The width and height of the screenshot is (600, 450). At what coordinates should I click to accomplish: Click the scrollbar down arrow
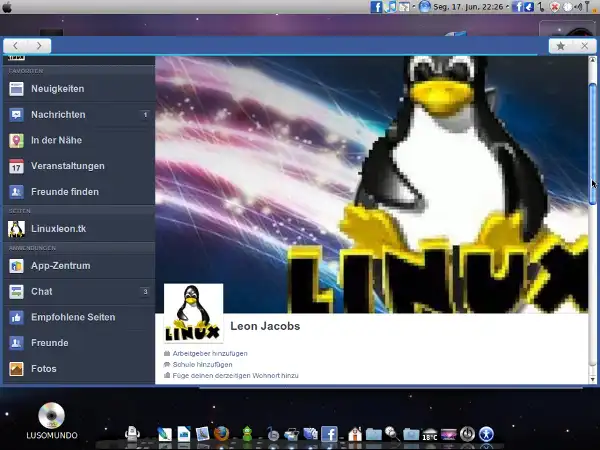tap(592, 379)
